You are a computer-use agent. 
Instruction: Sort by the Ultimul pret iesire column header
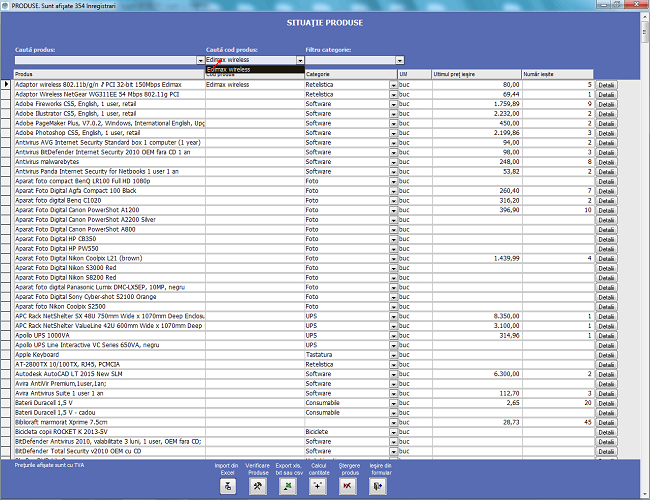476,74
